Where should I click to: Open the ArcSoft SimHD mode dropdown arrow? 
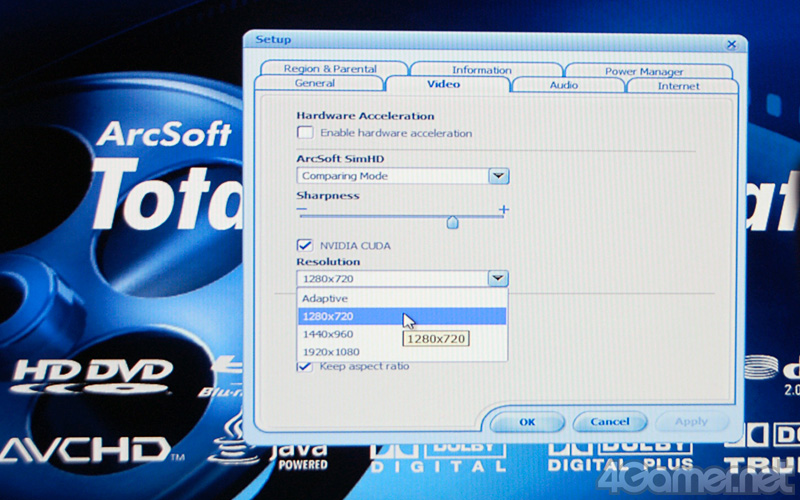pyautogui.click(x=498, y=176)
